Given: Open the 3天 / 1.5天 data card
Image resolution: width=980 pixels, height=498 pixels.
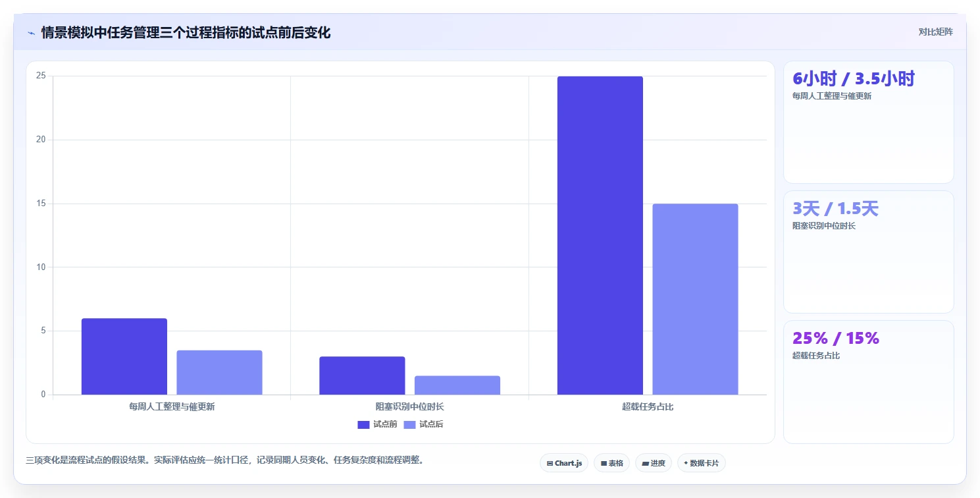Looking at the screenshot, I should (x=868, y=252).
